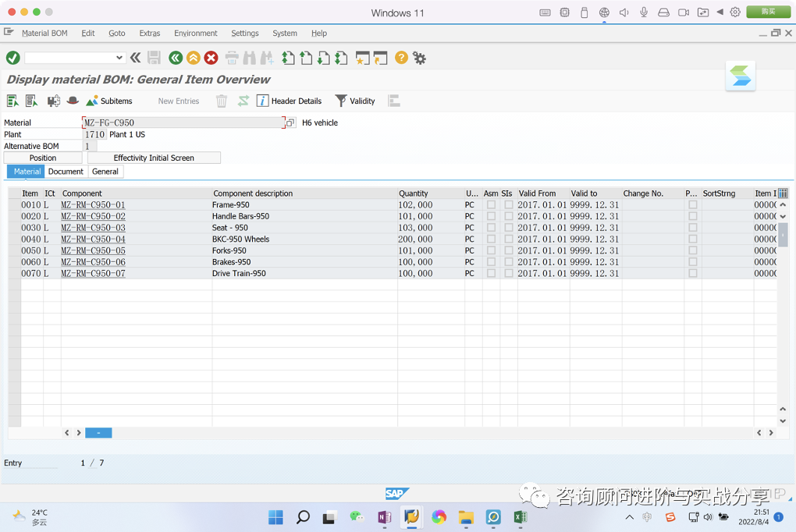The image size is (796, 532).
Task: Toggle SIs checkbox for Handle Bars-950 row
Action: click(509, 216)
